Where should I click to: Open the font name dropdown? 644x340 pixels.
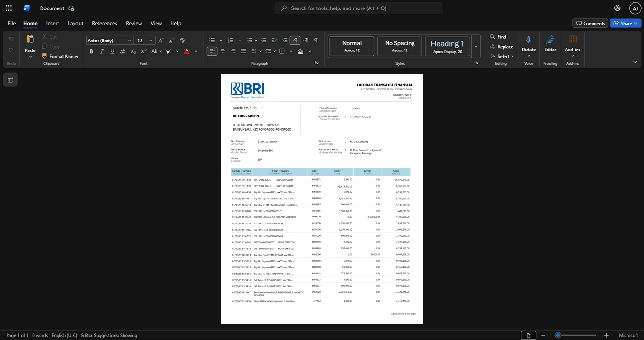coord(129,41)
